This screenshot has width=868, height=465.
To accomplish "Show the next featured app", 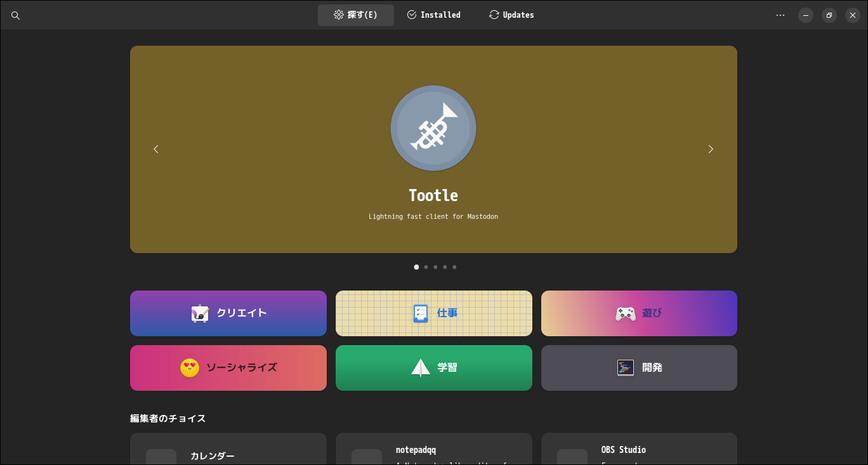I will click(711, 149).
